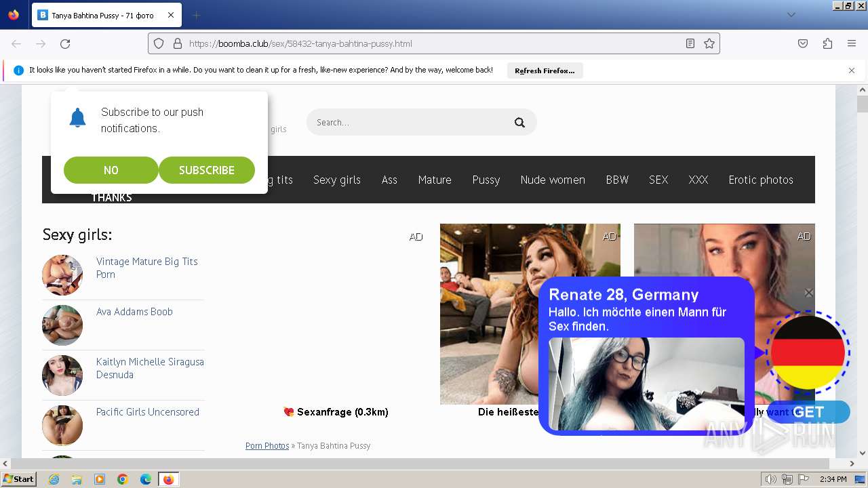Click the vertical scrollbar down arrow
The width and height of the screenshot is (868, 488).
pyautogui.click(x=863, y=453)
